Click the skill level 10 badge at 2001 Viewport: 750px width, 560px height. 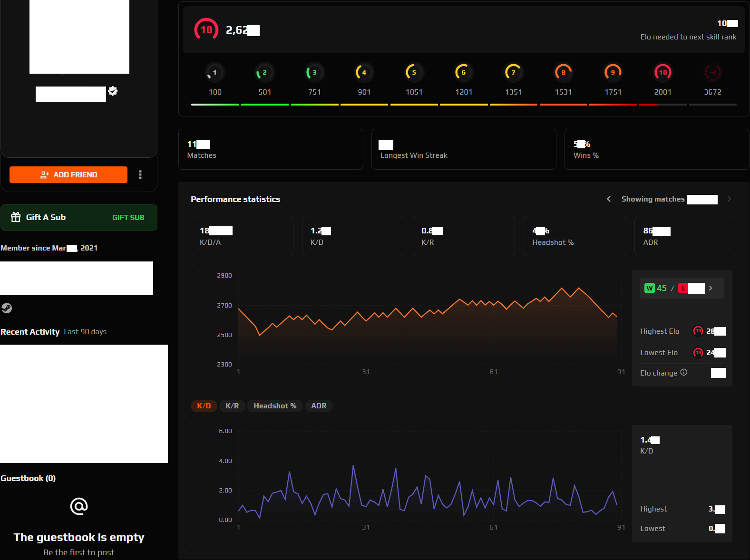tap(662, 73)
